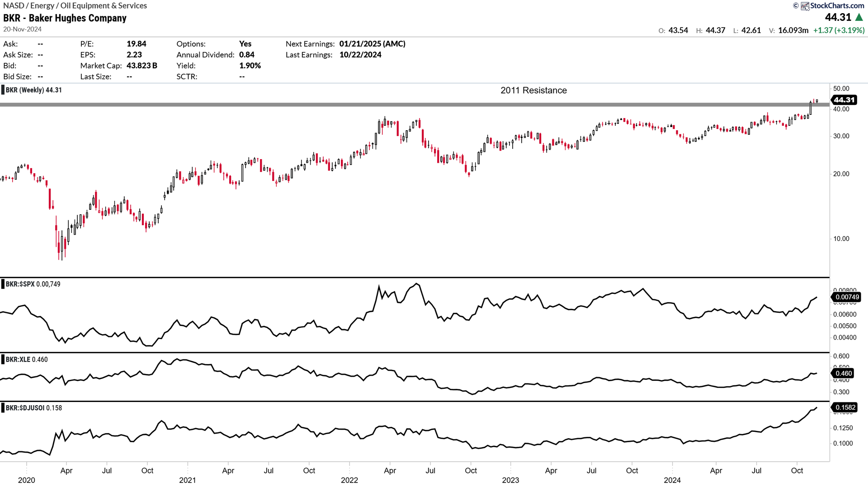Click the Next Earnings date 01/21/2025 (AMC)
Viewport: 868px width, 487px height.
tap(372, 44)
